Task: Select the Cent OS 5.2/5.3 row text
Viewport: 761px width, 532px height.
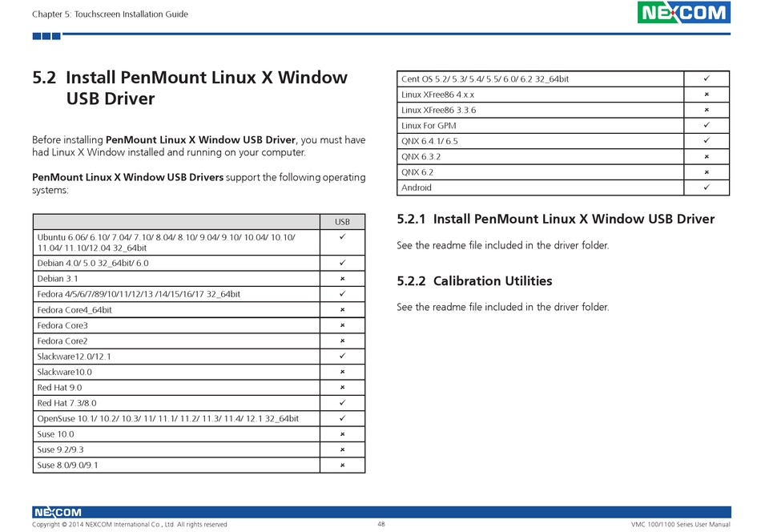Action: (x=485, y=79)
